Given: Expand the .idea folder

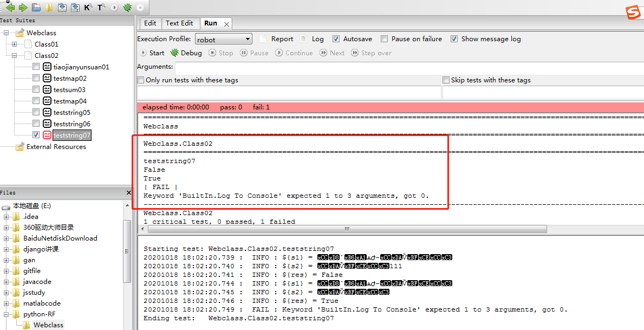Looking at the screenshot, I should click(6, 217).
